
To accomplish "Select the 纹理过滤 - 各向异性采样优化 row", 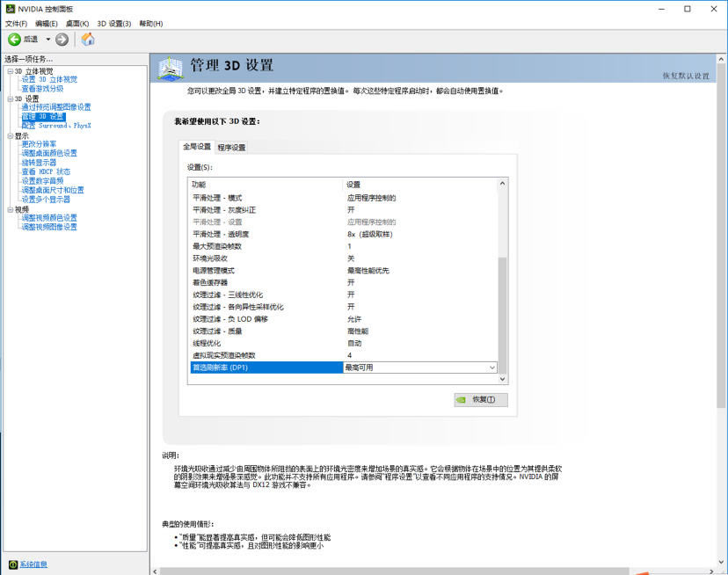I will point(344,307).
